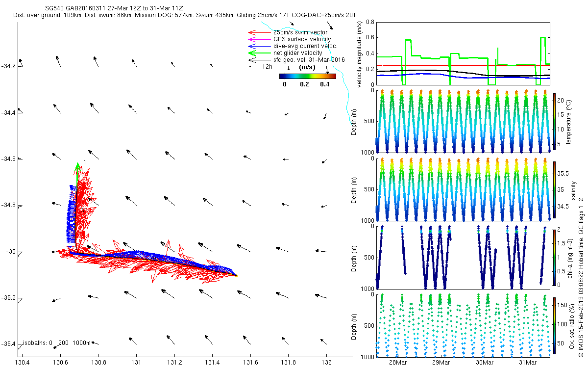
Task: Click the '12h' legend label
Action: [x=268, y=66]
